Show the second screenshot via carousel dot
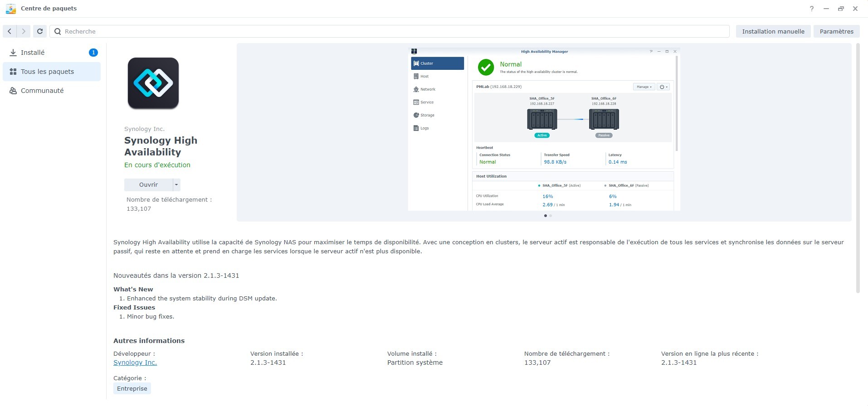Image resolution: width=868 pixels, height=406 pixels. point(551,216)
